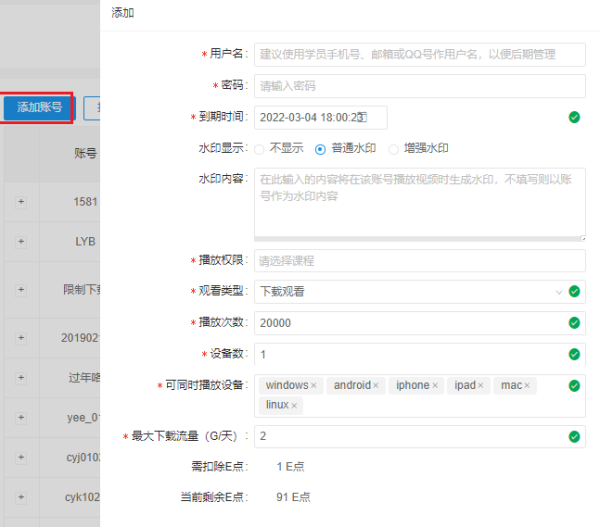Remove the mac device tag

pyautogui.click(x=527, y=386)
